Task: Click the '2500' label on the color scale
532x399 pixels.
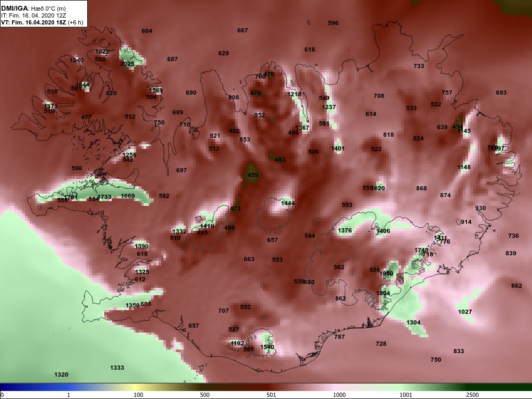Action: point(472,395)
